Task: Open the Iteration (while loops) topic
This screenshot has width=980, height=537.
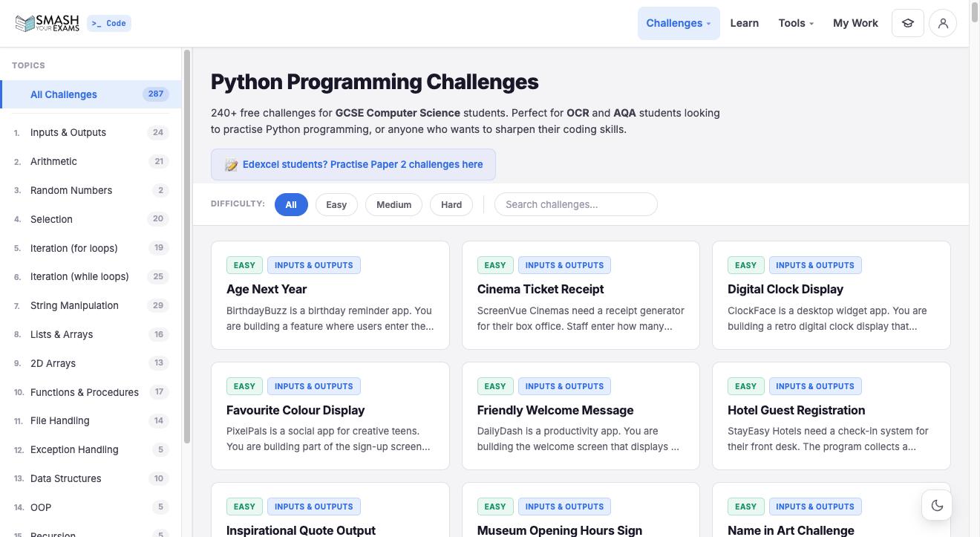Action: [91, 276]
